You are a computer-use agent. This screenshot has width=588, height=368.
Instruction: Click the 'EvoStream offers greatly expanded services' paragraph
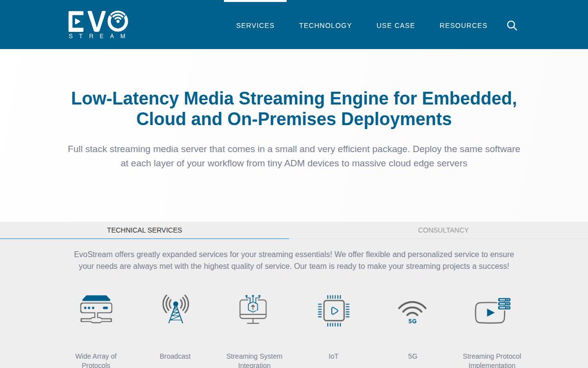pyautogui.click(x=294, y=261)
